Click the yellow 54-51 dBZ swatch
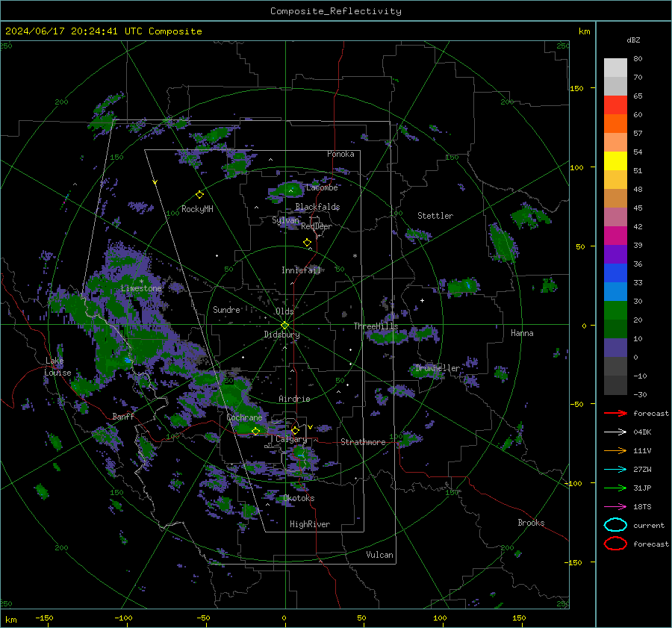This screenshot has width=672, height=628. coord(615,161)
